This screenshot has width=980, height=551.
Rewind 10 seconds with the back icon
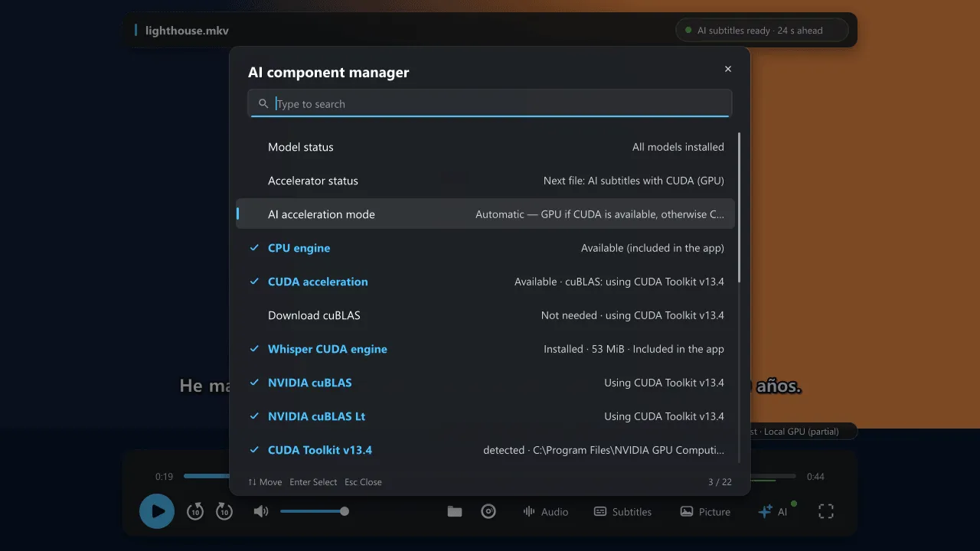pyautogui.click(x=195, y=511)
